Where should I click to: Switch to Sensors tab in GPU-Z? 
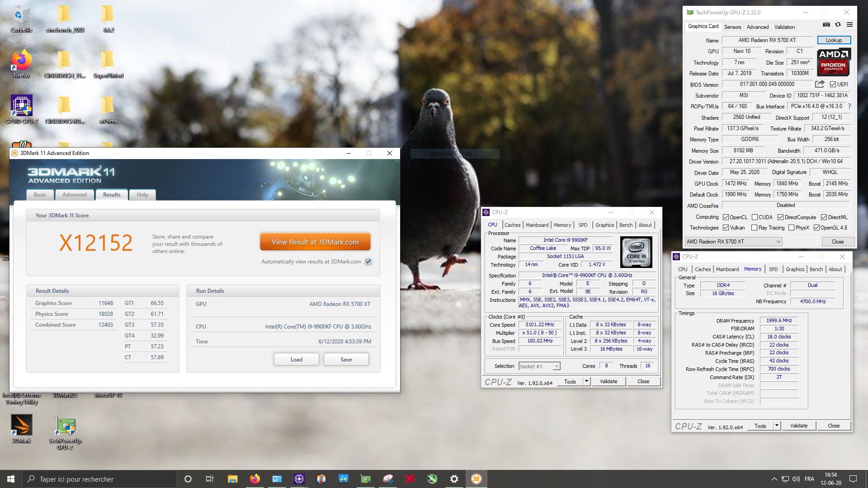click(732, 27)
